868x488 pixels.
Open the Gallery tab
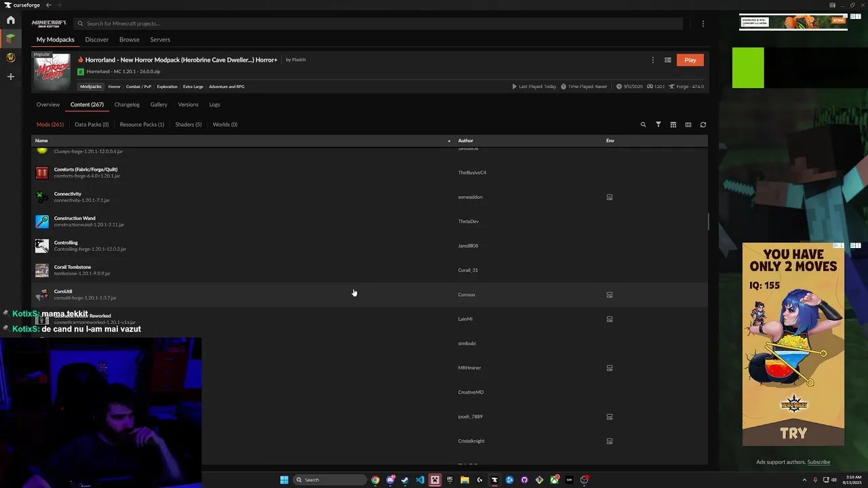tap(159, 105)
